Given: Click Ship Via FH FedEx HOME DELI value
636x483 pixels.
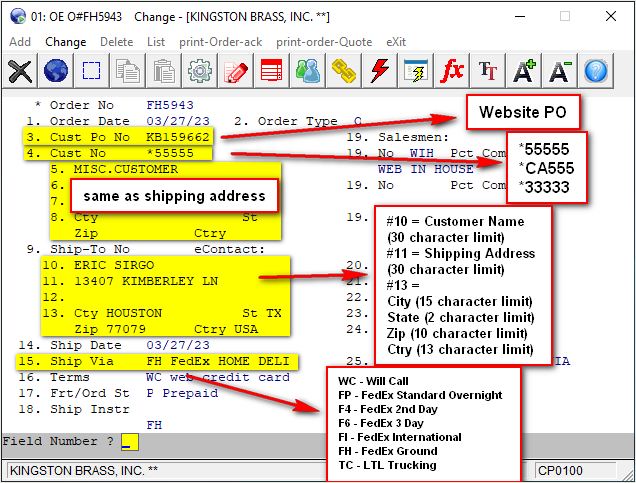Looking at the screenshot, I should point(218,361).
